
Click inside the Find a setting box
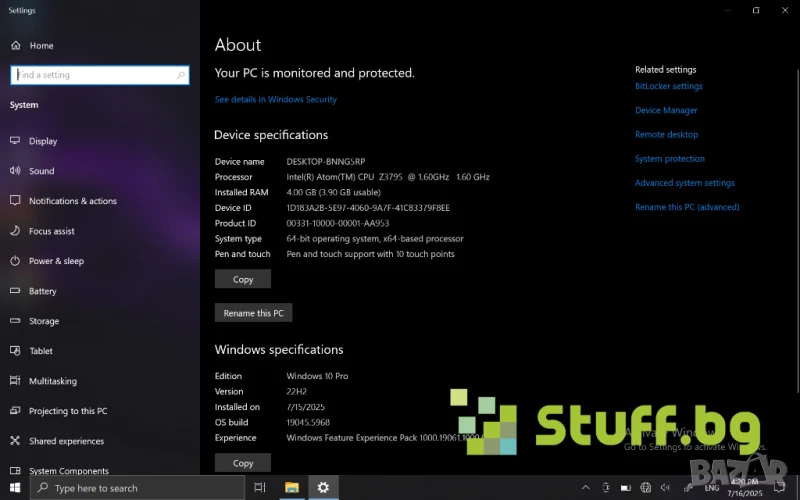pyautogui.click(x=95, y=75)
